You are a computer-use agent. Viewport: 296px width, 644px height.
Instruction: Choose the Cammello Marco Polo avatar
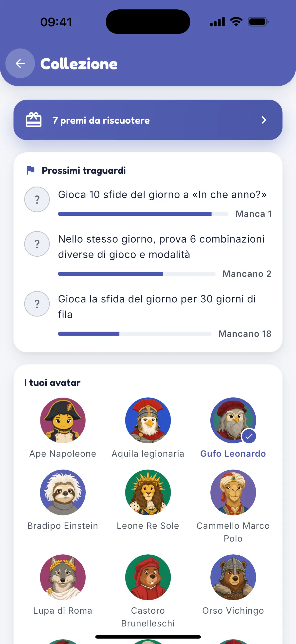pyautogui.click(x=233, y=492)
